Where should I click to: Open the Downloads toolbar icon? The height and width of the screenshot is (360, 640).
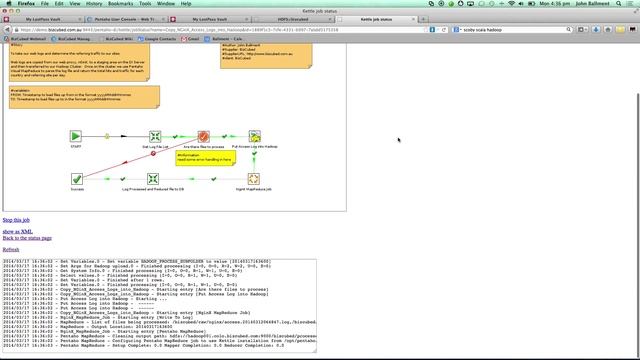point(596,29)
